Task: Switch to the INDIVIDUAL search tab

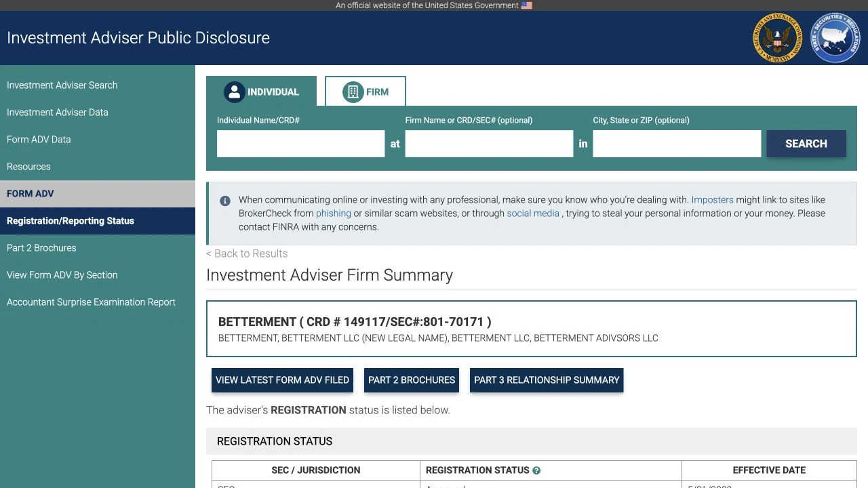Action: pyautogui.click(x=261, y=91)
